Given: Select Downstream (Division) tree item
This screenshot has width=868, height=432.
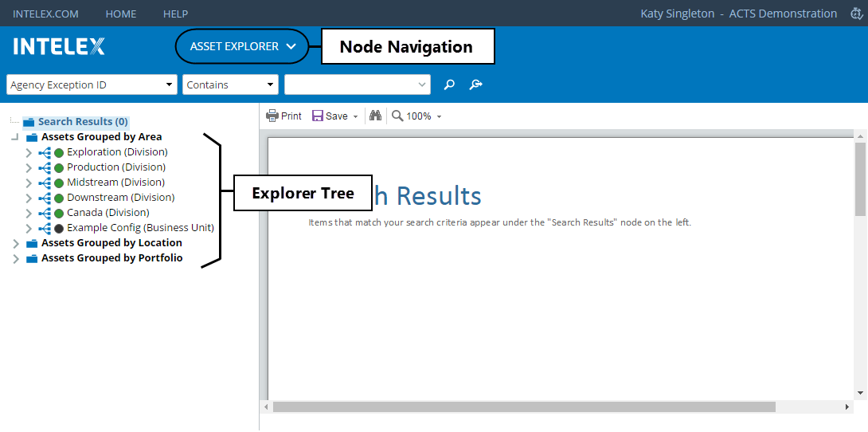Looking at the screenshot, I should point(121,197).
